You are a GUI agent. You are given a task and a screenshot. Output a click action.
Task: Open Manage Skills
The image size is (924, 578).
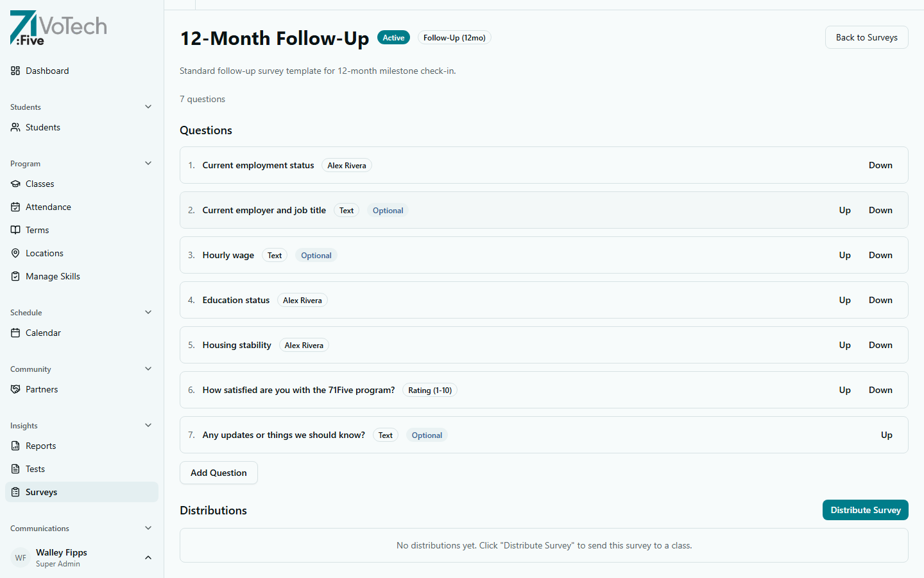[53, 276]
